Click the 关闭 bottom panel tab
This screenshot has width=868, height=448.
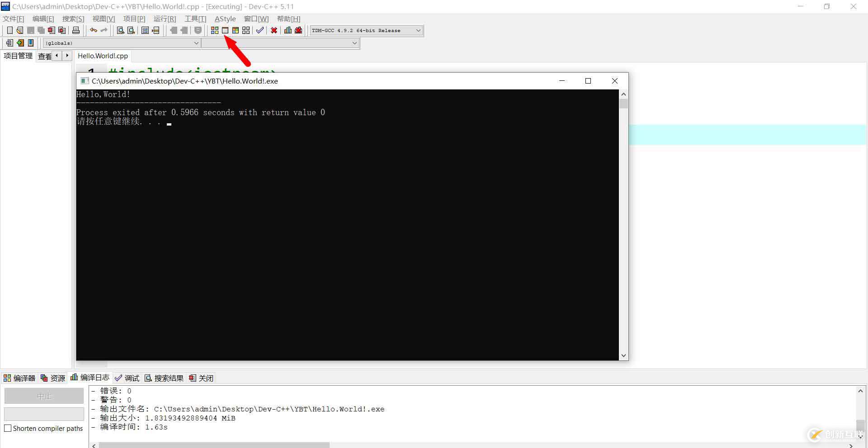pos(201,378)
